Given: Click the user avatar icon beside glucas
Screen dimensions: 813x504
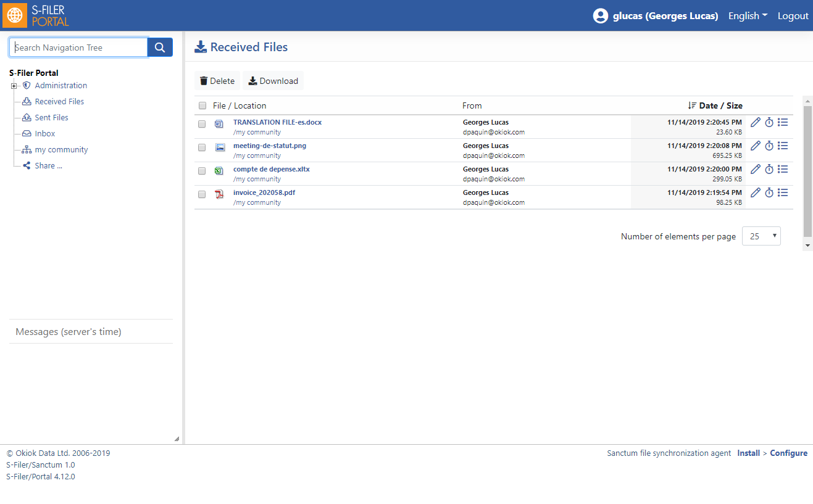Looking at the screenshot, I should click(x=601, y=16).
